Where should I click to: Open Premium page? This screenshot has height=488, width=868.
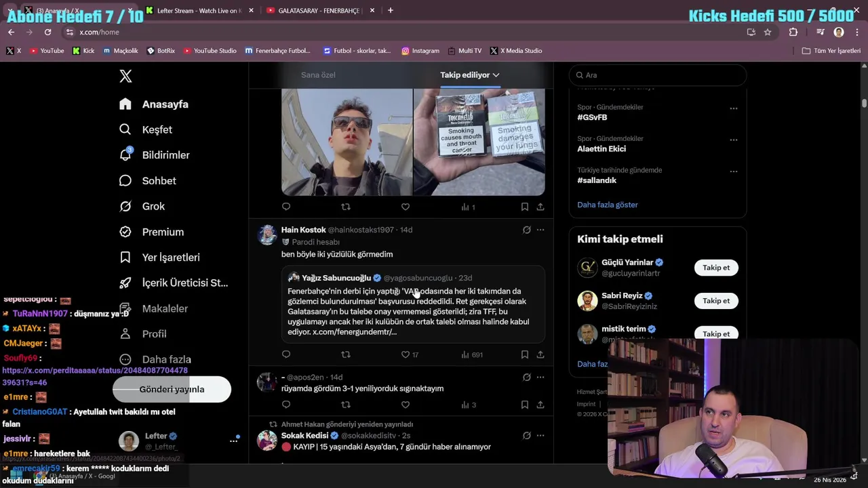coord(151,232)
